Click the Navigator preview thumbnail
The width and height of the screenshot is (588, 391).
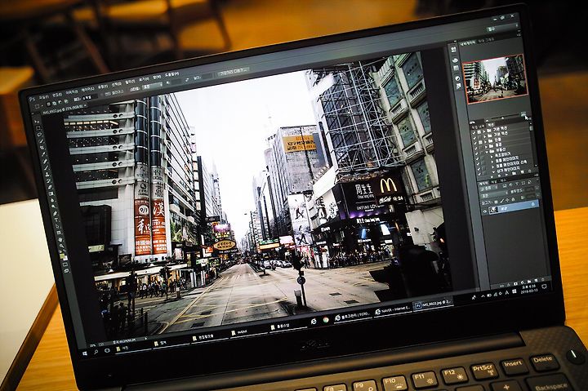(x=496, y=78)
